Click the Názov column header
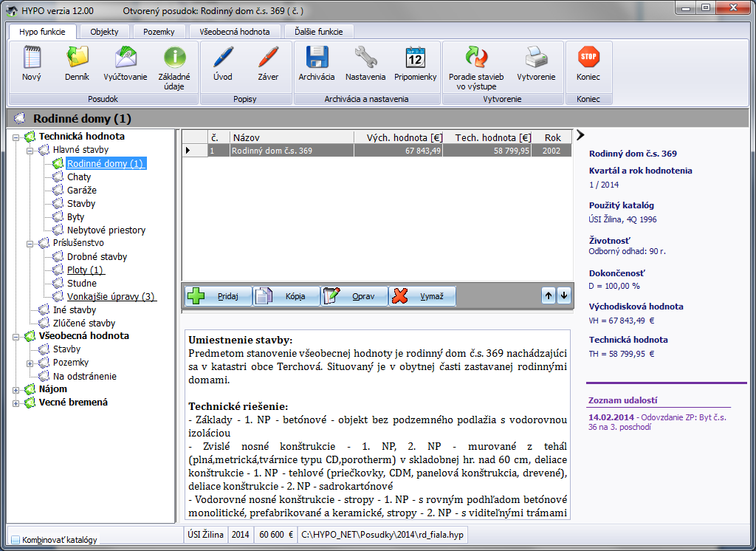The height and width of the screenshot is (551, 756). (x=292, y=137)
